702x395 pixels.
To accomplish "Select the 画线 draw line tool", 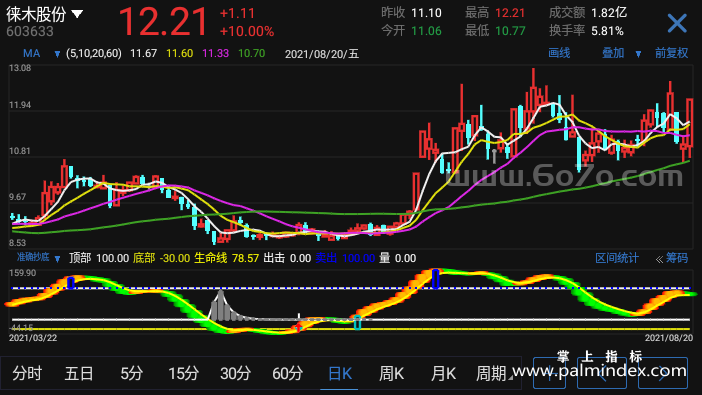I will pyautogui.click(x=559, y=53).
